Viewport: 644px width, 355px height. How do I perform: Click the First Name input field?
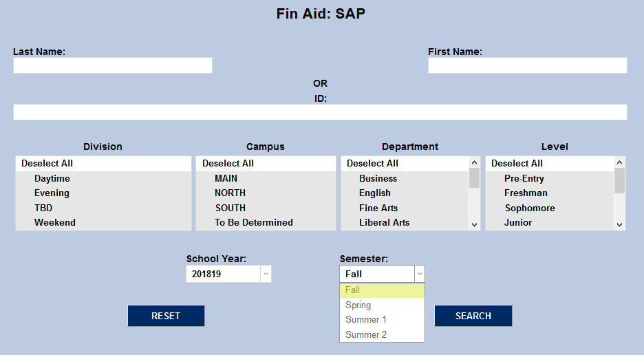(x=527, y=65)
